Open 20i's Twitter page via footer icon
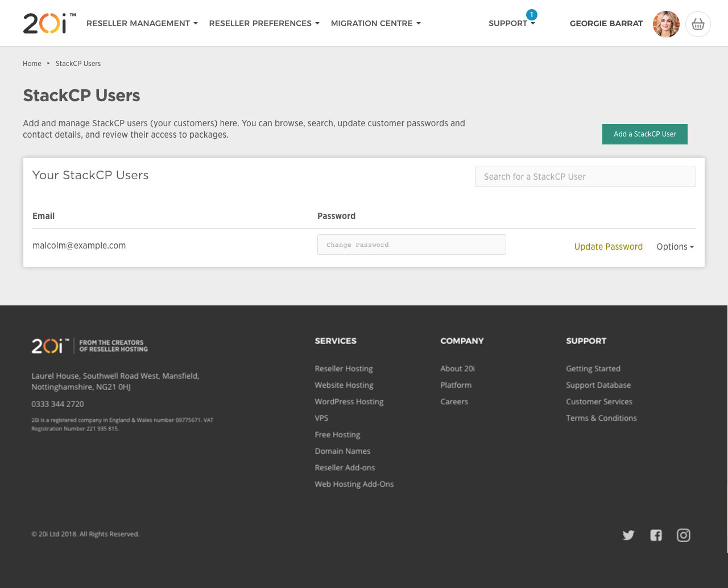The width and height of the screenshot is (728, 588). (x=628, y=535)
